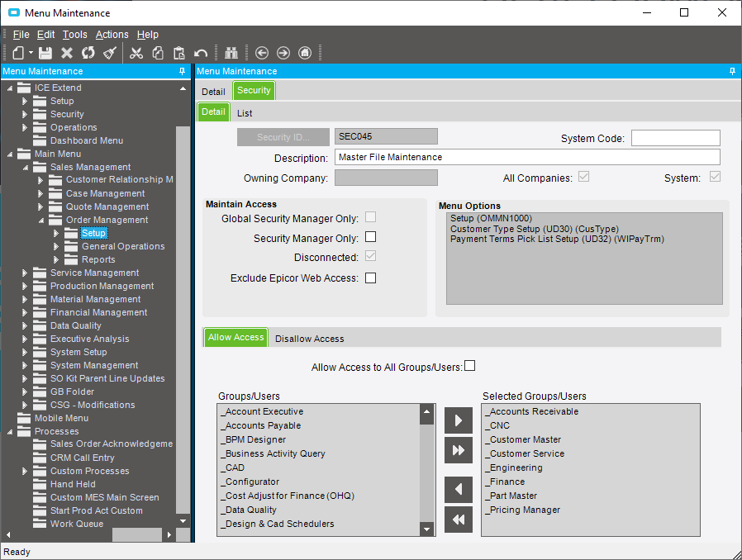The image size is (742, 560).
Task: Click the Undo arrow icon
Action: point(201,53)
